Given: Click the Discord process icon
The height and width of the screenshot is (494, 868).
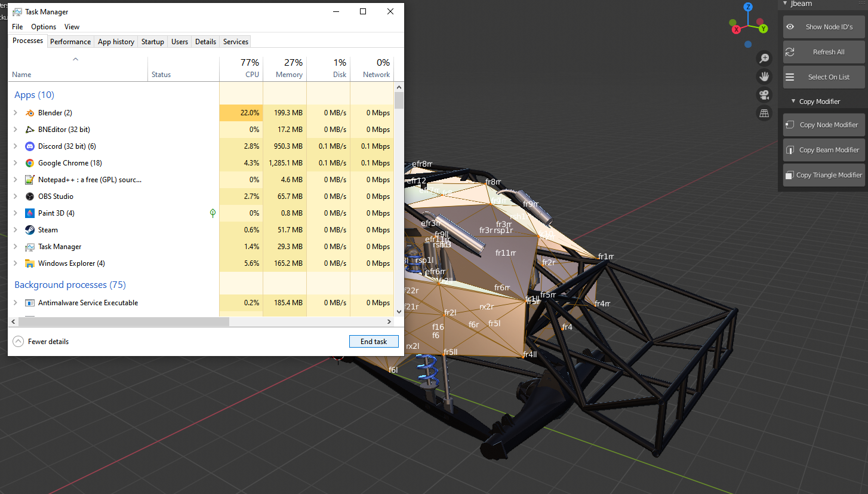Looking at the screenshot, I should coord(30,146).
